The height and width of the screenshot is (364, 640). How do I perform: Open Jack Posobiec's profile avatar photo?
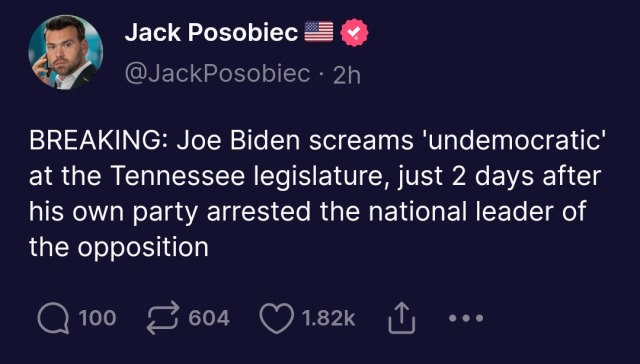(65, 52)
